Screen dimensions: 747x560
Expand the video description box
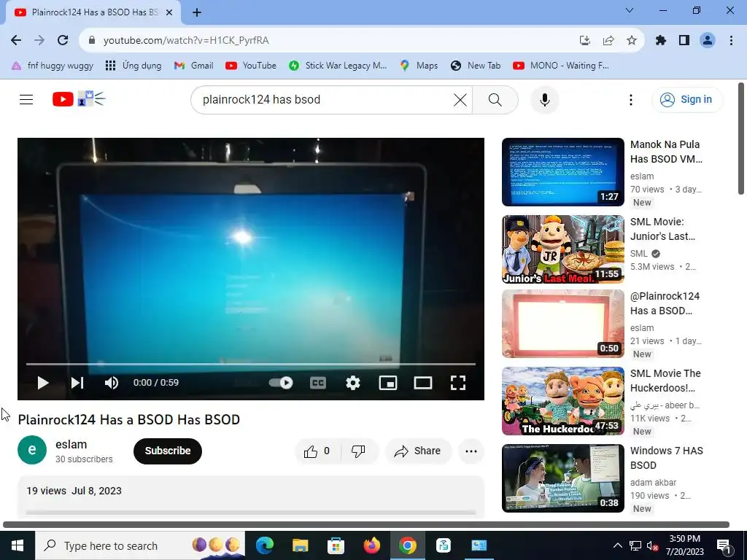click(251, 496)
